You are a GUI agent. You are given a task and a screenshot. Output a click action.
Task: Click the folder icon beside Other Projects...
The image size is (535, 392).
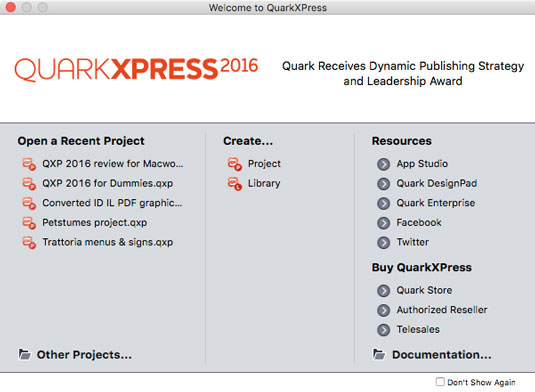tap(25, 354)
